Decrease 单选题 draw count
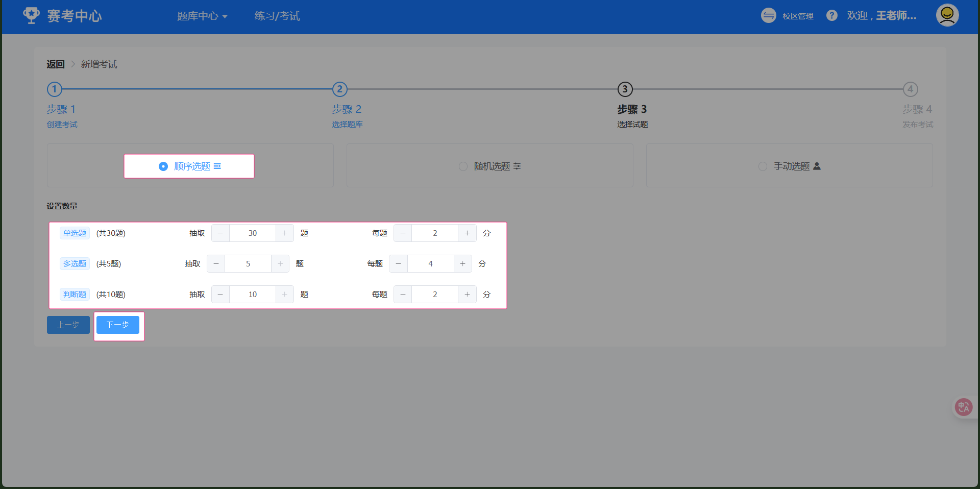The width and height of the screenshot is (980, 489). pos(220,233)
